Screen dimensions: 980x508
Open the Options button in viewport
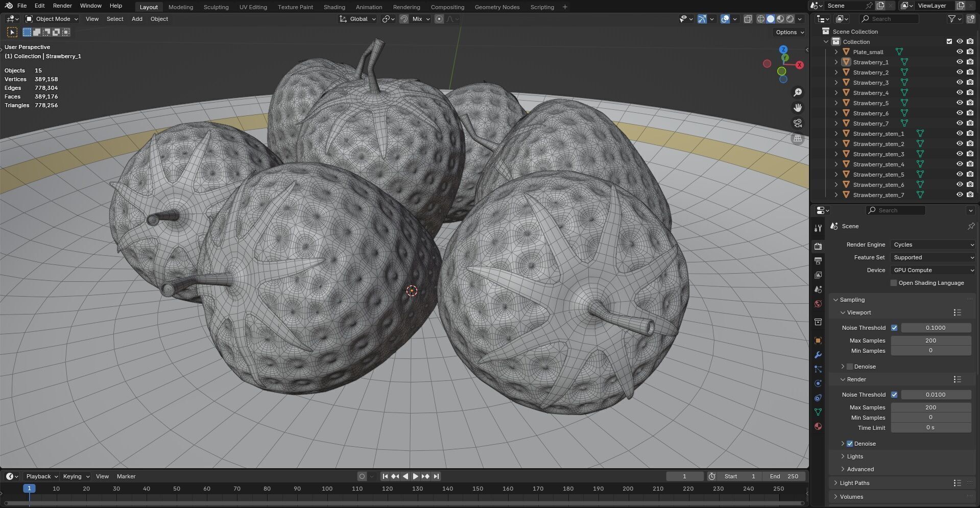click(790, 32)
